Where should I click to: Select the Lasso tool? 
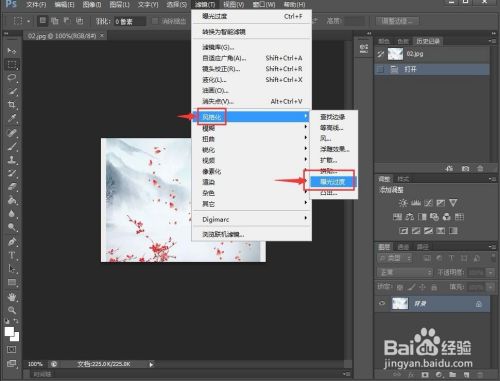pyautogui.click(x=12, y=78)
